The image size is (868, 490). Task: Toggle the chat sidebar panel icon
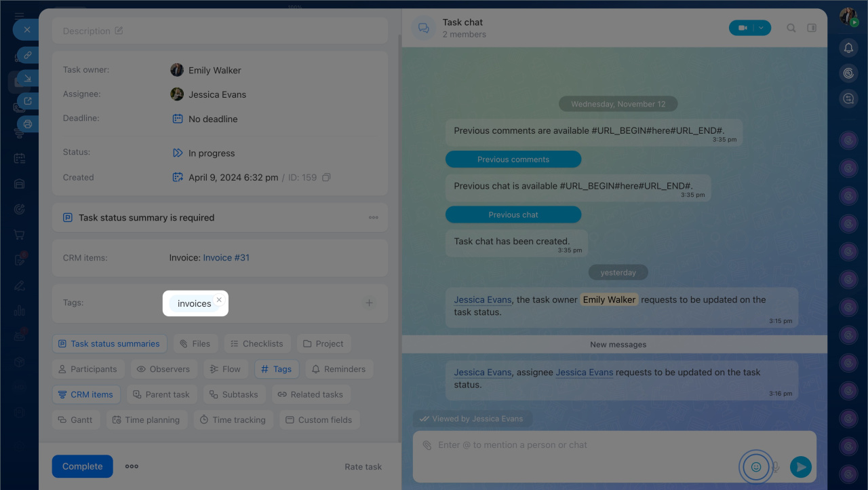pos(812,28)
